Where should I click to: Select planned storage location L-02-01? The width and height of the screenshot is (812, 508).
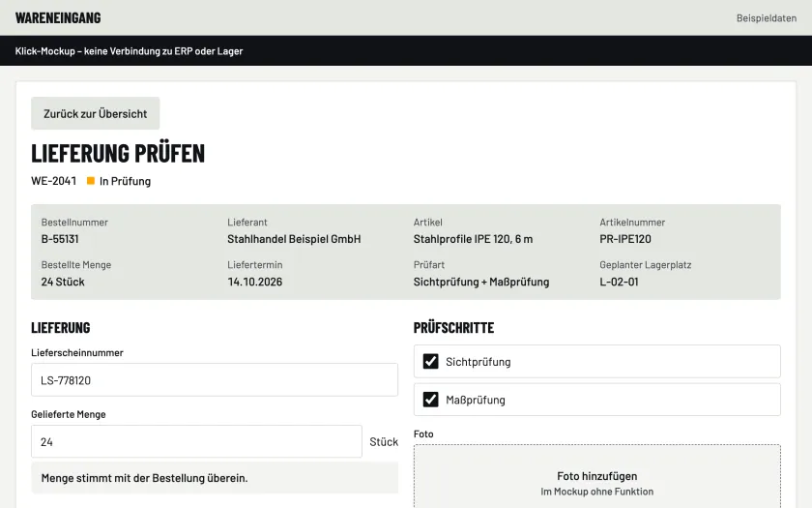tap(619, 282)
